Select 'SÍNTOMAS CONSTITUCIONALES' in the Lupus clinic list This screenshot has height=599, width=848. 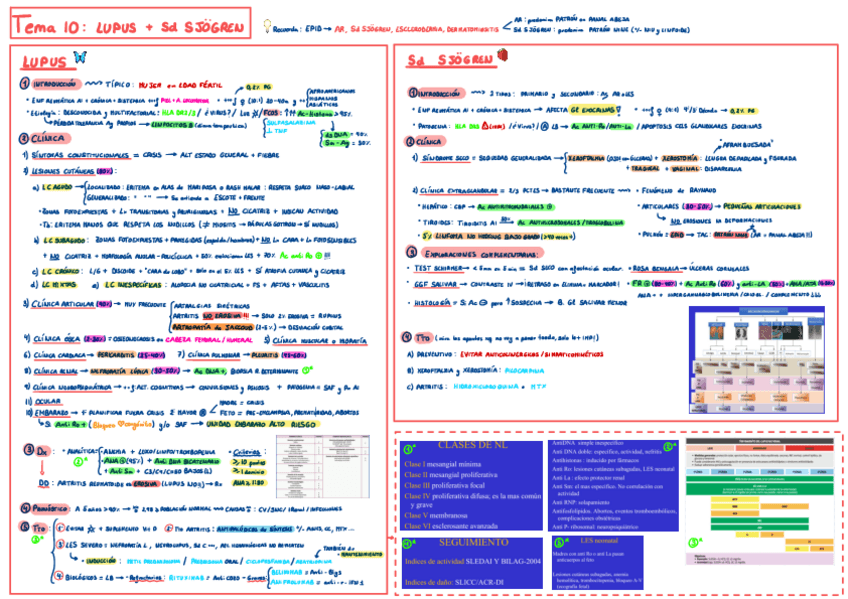pos(80,155)
